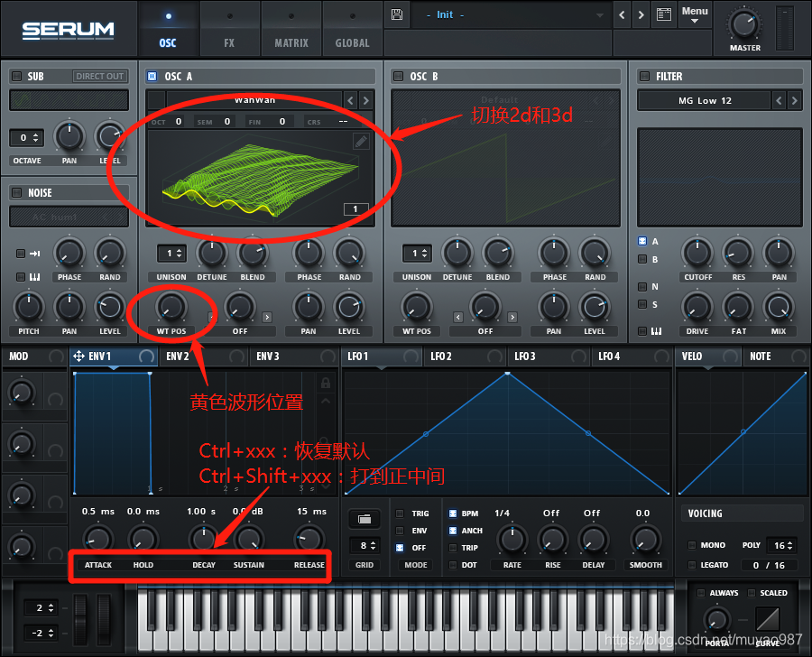The width and height of the screenshot is (812, 657).
Task: Select the LFO 2 tab
Action: pos(463,356)
